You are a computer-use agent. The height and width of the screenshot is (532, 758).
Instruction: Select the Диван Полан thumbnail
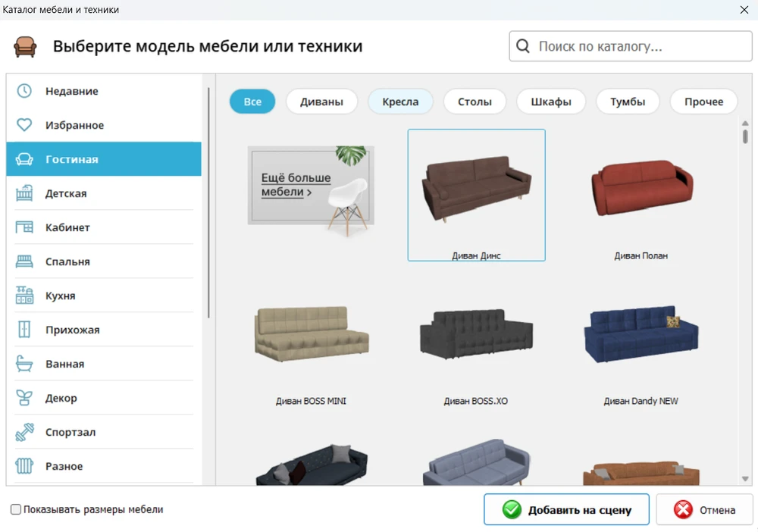[x=641, y=189]
